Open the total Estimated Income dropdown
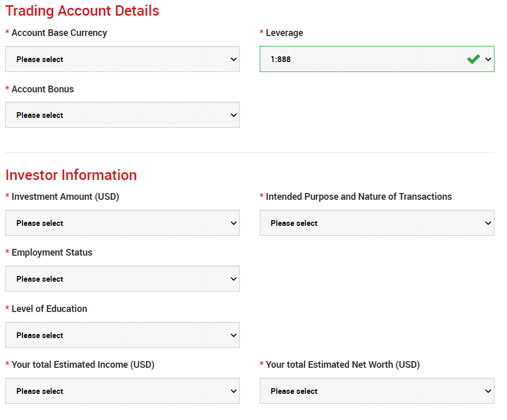 pos(123,391)
